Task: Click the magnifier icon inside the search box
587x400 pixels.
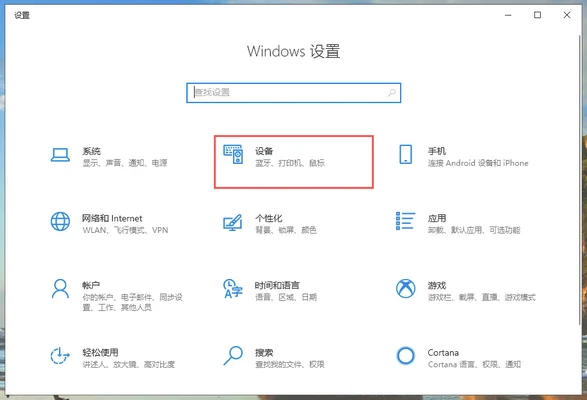Action: (392, 93)
